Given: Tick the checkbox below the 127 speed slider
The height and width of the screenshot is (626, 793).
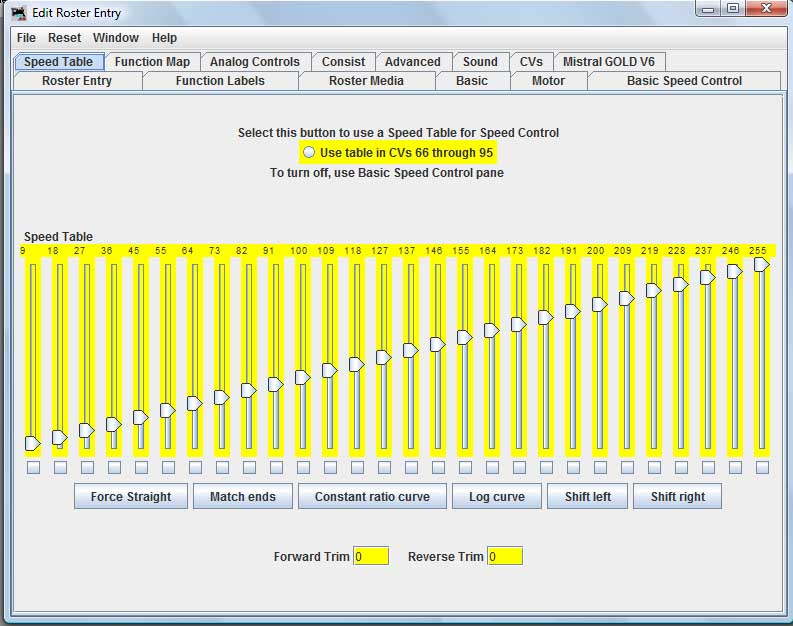Looking at the screenshot, I should (x=384, y=467).
